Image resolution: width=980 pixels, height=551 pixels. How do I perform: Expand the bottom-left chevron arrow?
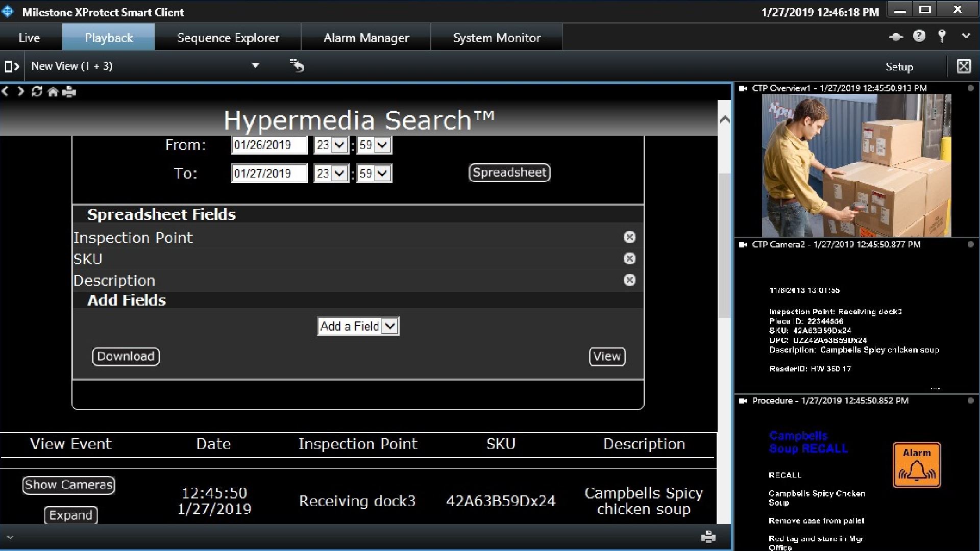10,537
